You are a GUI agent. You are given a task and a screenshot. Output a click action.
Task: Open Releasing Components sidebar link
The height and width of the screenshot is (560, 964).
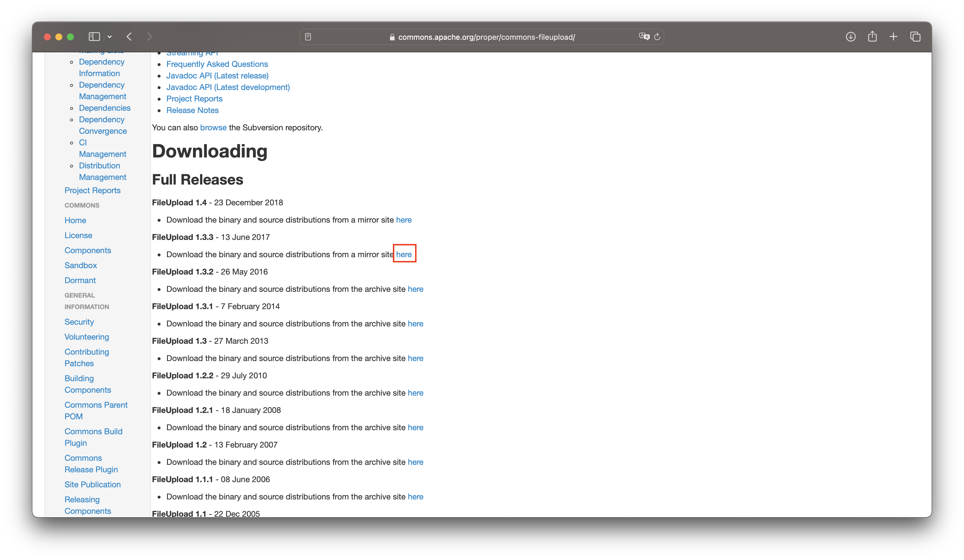pos(88,505)
